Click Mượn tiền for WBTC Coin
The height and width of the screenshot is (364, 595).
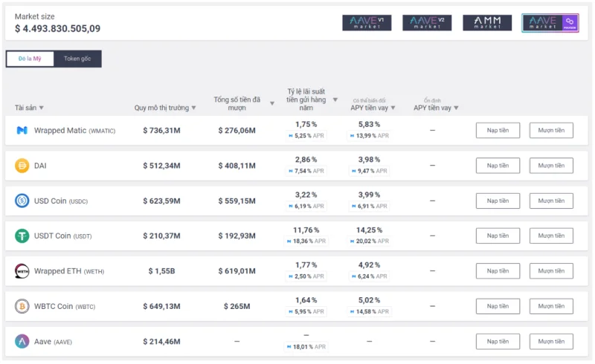coord(551,306)
